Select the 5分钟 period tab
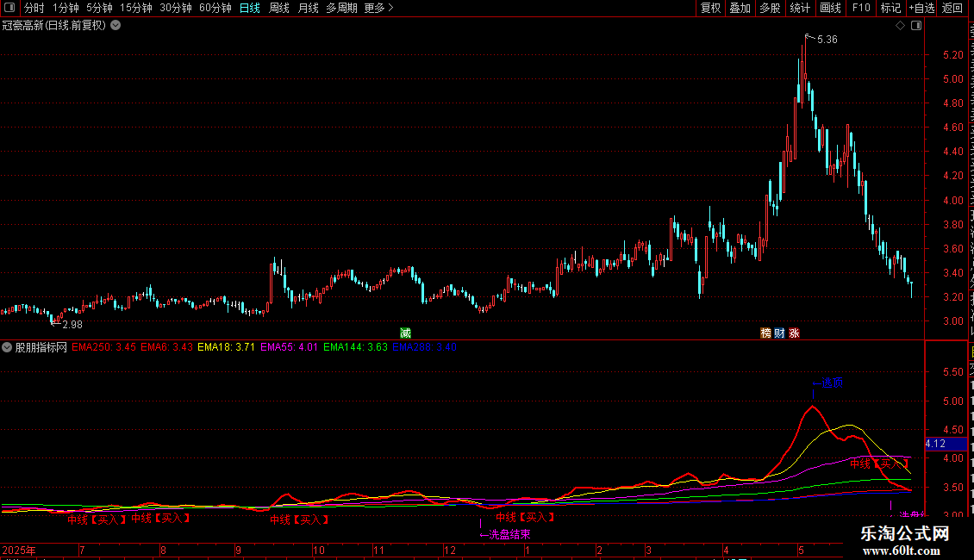974x560 pixels. point(99,8)
